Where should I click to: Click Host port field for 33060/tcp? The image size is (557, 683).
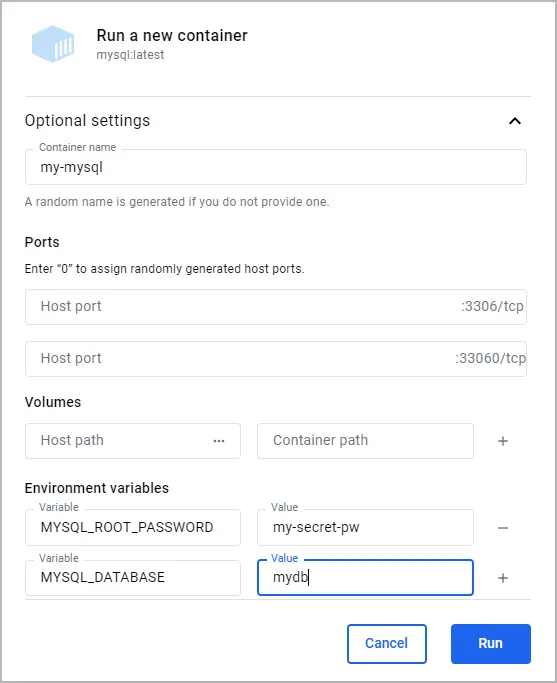(276, 358)
